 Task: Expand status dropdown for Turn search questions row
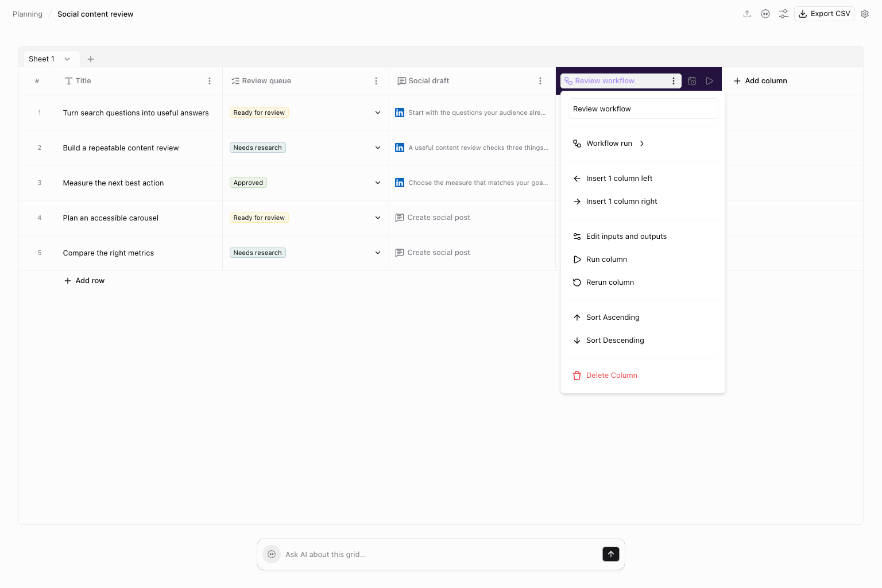(x=378, y=113)
